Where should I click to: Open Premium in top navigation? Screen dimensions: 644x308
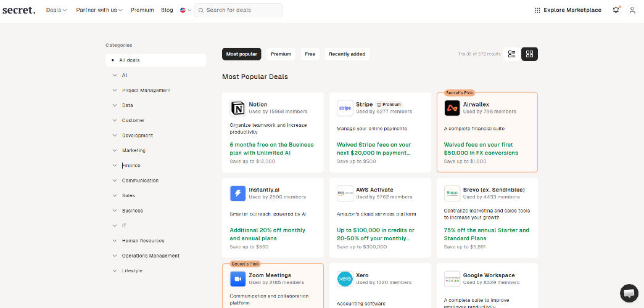(142, 10)
